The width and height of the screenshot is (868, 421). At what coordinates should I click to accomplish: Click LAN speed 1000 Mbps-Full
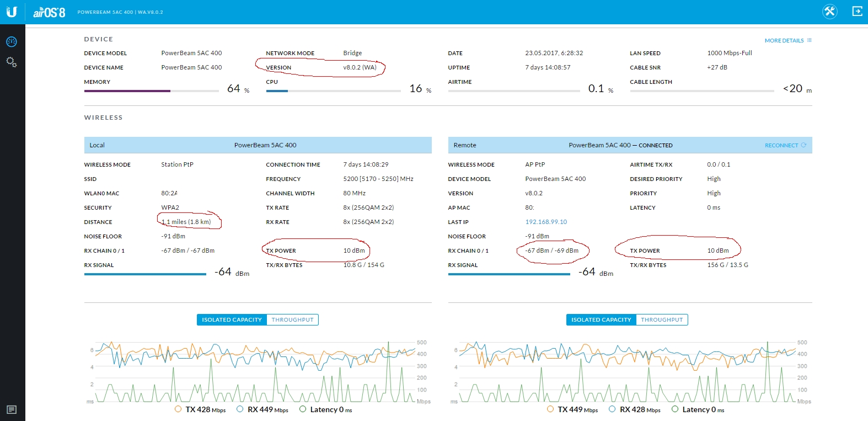click(730, 53)
